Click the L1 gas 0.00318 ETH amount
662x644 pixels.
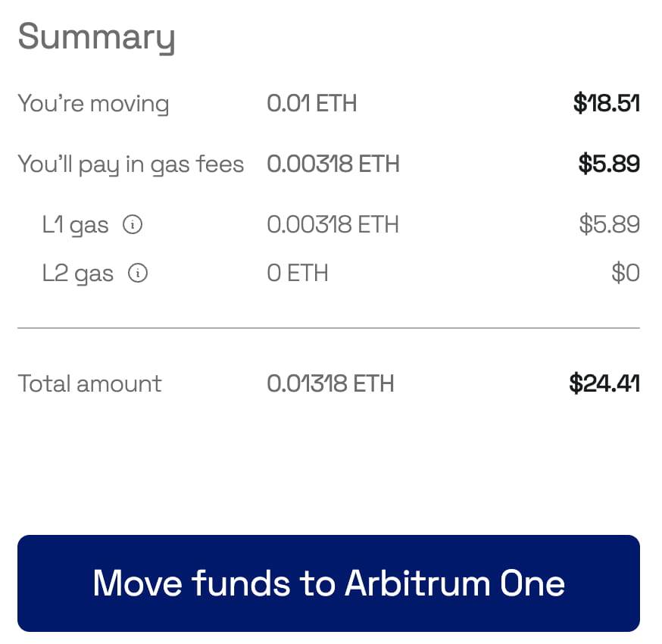tap(333, 225)
